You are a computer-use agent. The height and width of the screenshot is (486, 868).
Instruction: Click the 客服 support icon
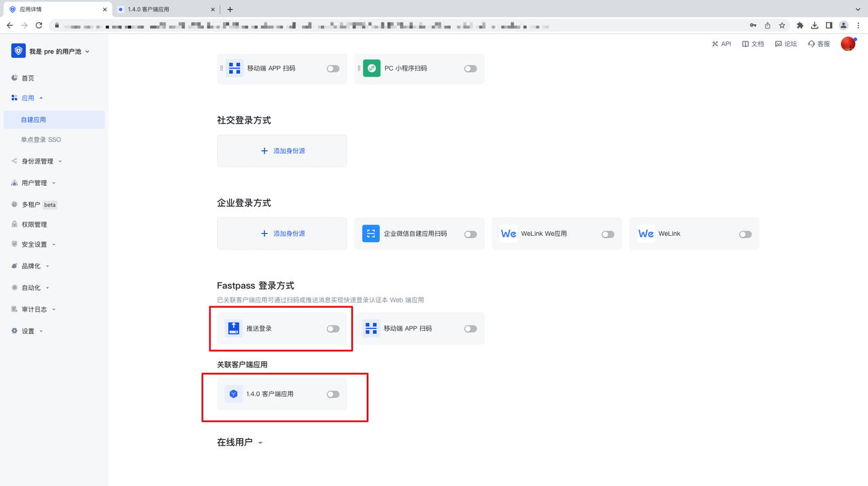(818, 43)
